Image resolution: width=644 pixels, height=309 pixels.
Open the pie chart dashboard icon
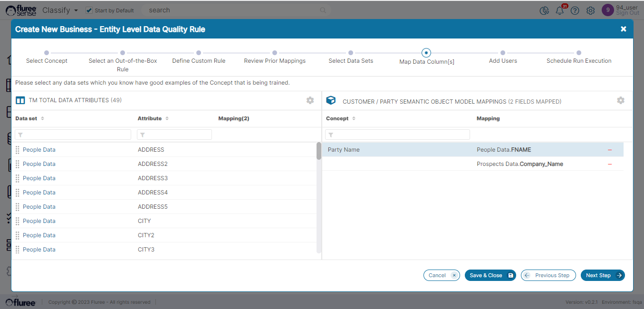point(544,10)
